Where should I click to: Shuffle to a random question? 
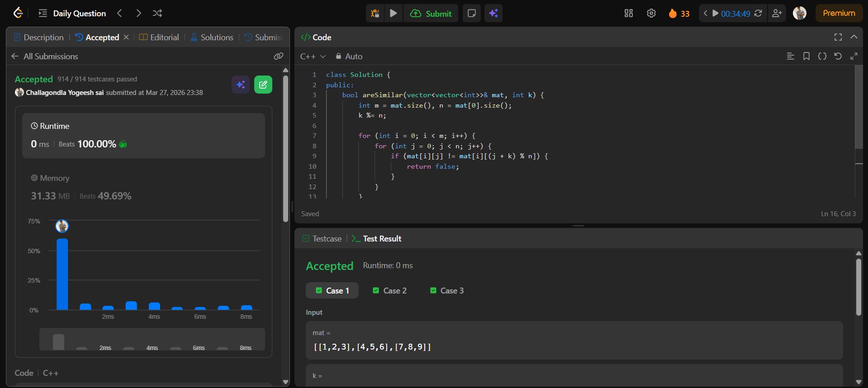[x=157, y=13]
